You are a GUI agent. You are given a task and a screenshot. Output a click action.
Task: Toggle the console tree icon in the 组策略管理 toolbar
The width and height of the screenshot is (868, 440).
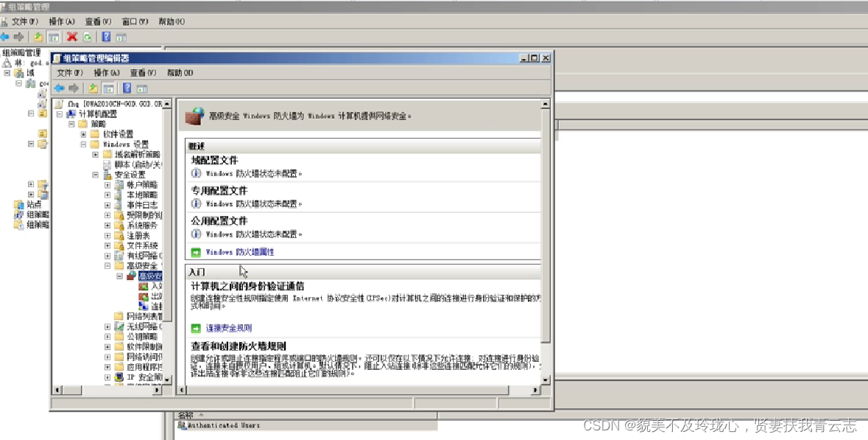click(x=54, y=37)
